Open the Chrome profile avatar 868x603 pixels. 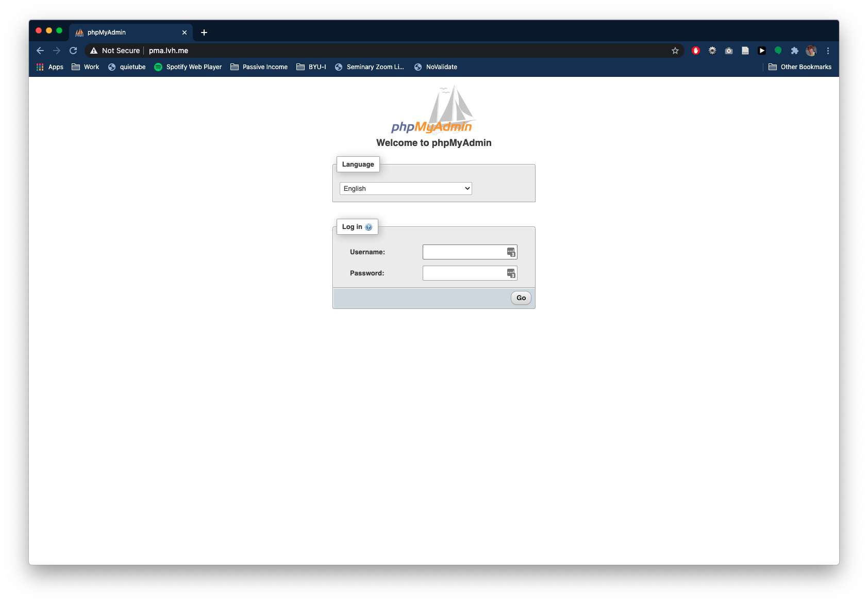[811, 51]
